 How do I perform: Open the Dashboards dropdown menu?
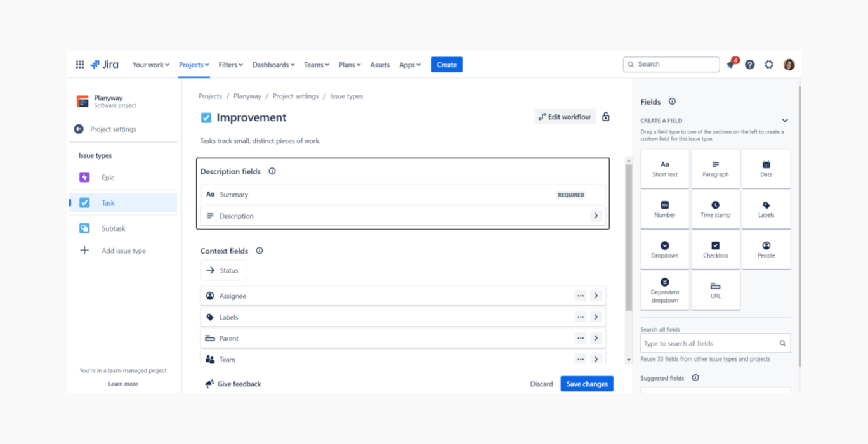click(x=273, y=65)
